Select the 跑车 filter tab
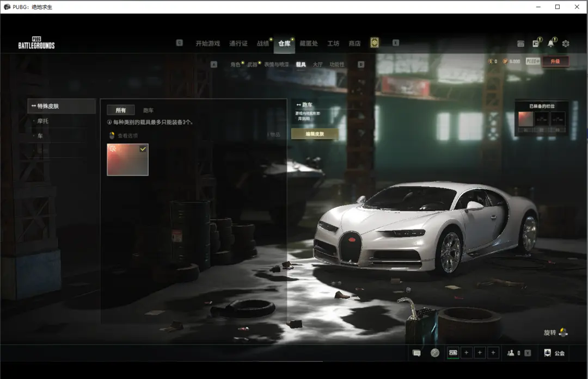The image size is (588, 379). click(148, 110)
